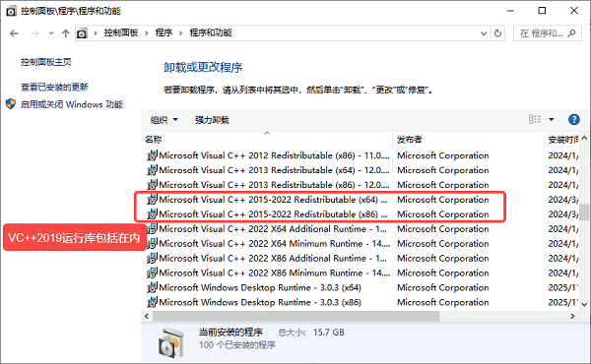Refresh the Programs and Features view
The height and width of the screenshot is (364, 591).
coord(497,33)
